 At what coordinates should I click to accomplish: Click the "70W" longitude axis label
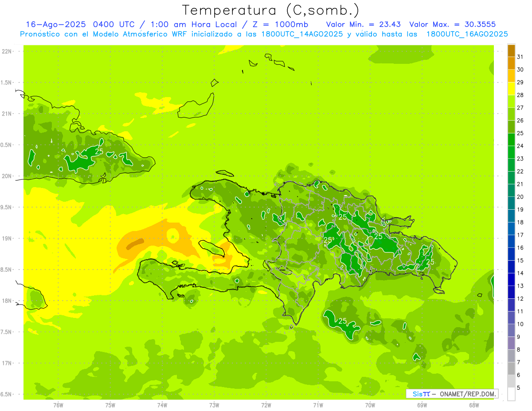click(370, 405)
